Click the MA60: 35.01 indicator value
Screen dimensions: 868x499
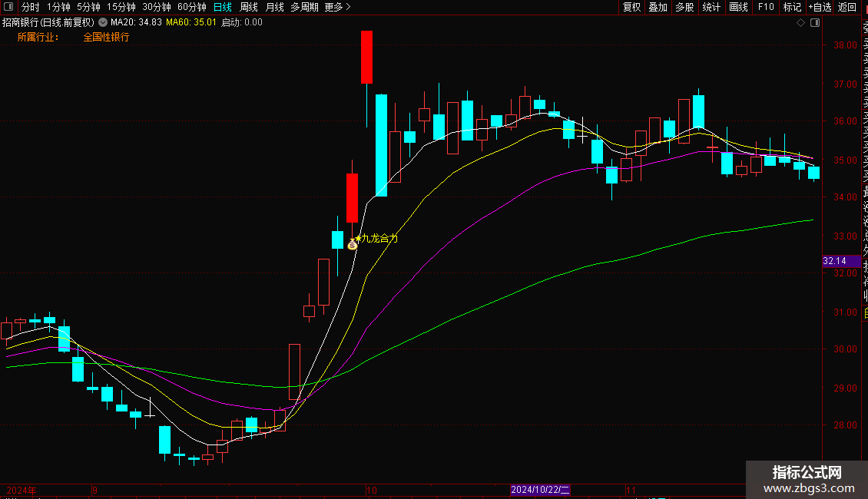[191, 23]
